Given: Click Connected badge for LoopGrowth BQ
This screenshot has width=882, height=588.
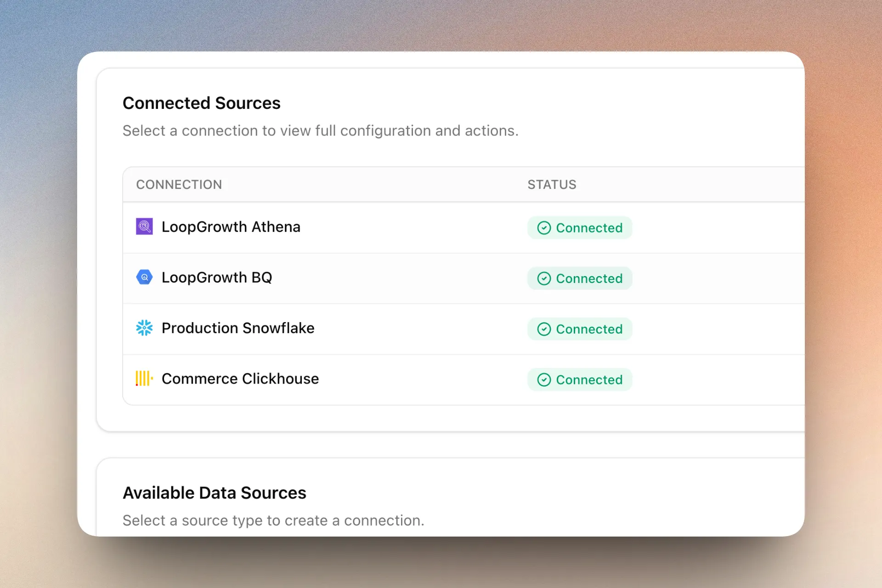Looking at the screenshot, I should tap(580, 278).
